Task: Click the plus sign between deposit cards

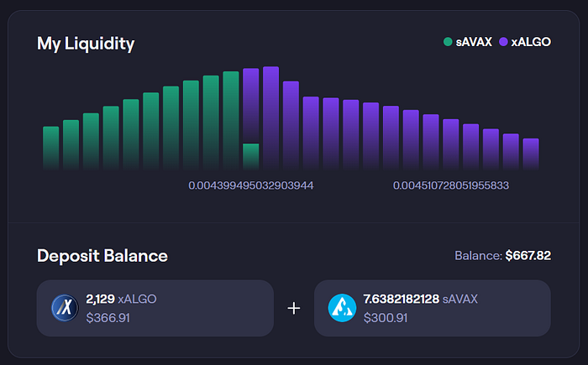Action: pos(294,309)
